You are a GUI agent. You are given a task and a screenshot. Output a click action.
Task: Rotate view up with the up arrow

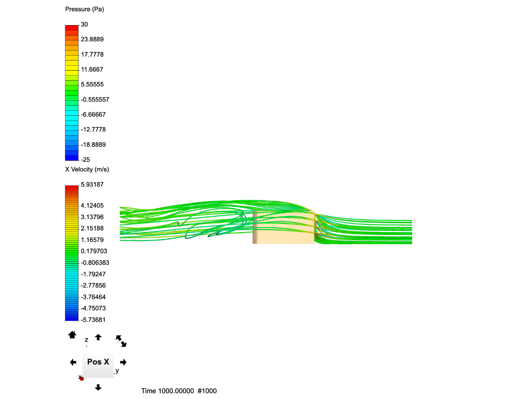98,337
